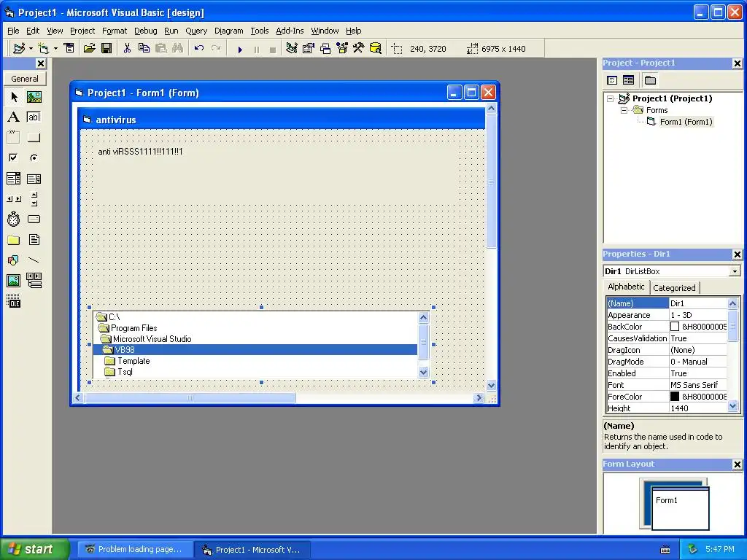Click the Dir1 list scroll down arrow

[x=424, y=373]
